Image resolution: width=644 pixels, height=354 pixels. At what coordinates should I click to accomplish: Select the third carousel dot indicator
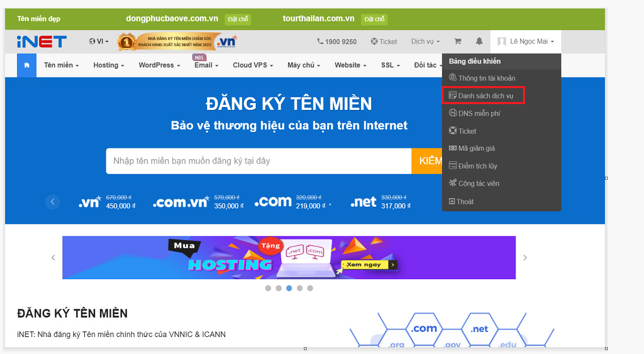point(289,288)
